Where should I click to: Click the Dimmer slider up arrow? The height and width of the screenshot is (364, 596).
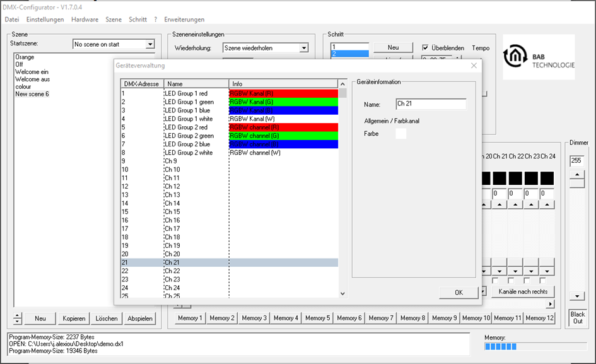click(x=577, y=175)
